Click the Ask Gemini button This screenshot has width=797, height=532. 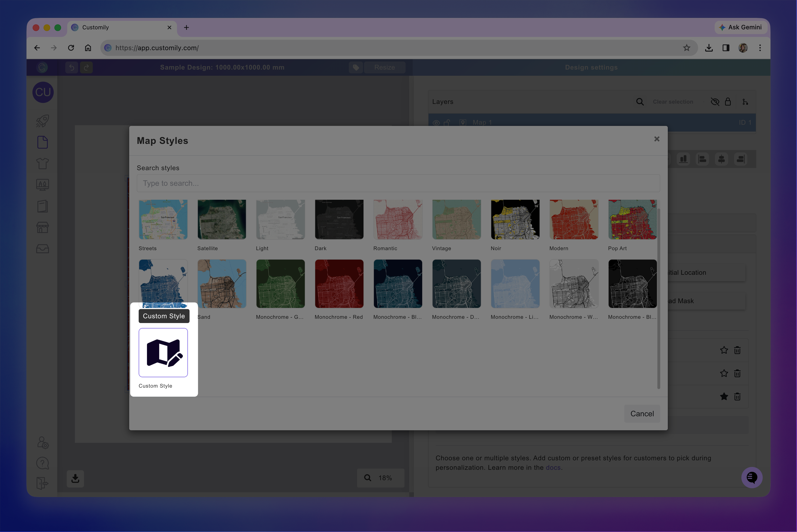[x=740, y=27]
